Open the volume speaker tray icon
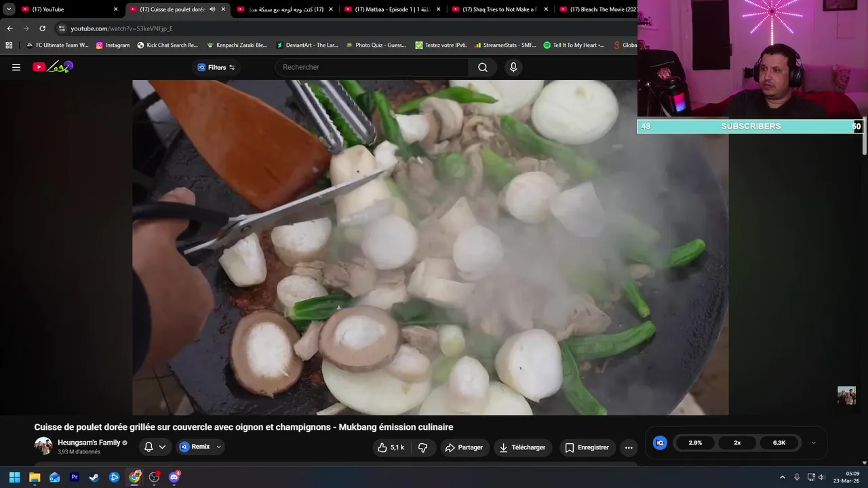Screen dimensions: 868x488 click(x=821, y=477)
